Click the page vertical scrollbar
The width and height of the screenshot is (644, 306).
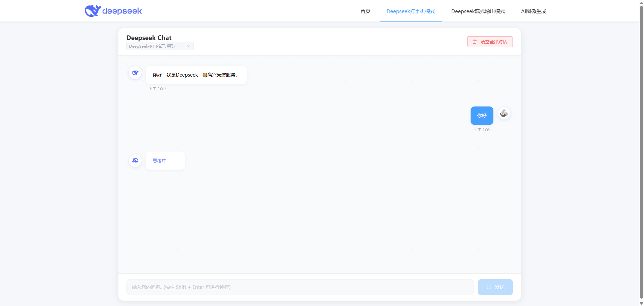click(x=641, y=152)
